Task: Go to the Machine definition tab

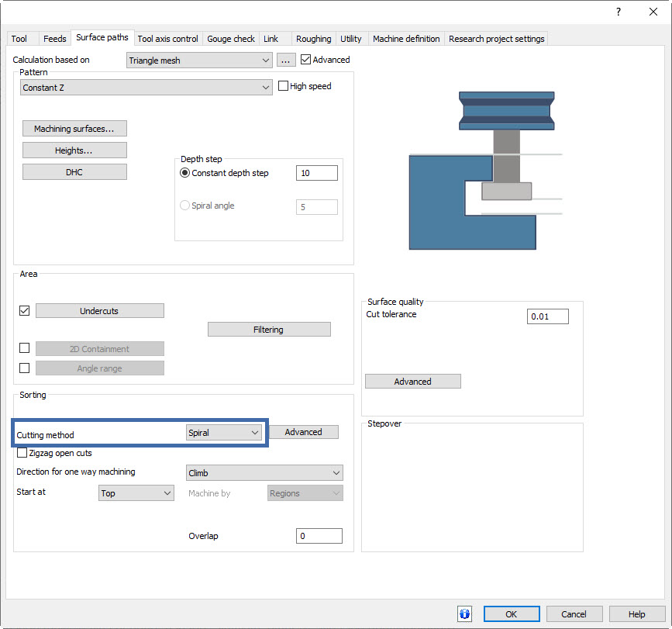Action: click(406, 39)
